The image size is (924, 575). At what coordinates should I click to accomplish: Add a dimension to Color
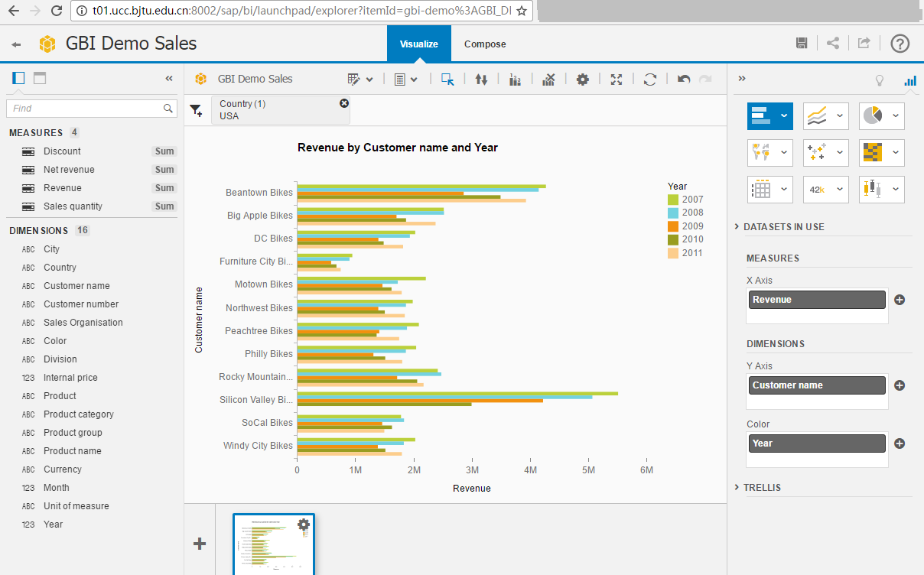click(900, 443)
